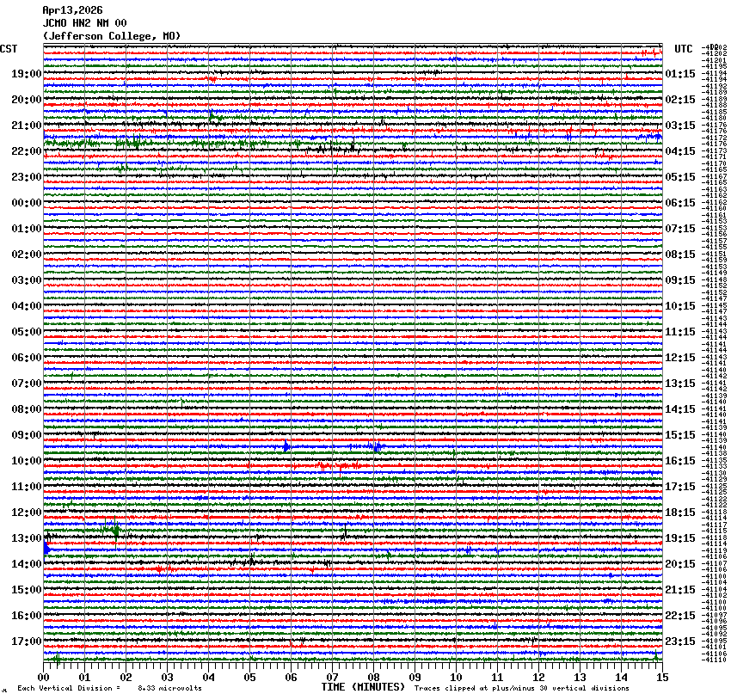Select the 15:15 UTC row label

680,435
